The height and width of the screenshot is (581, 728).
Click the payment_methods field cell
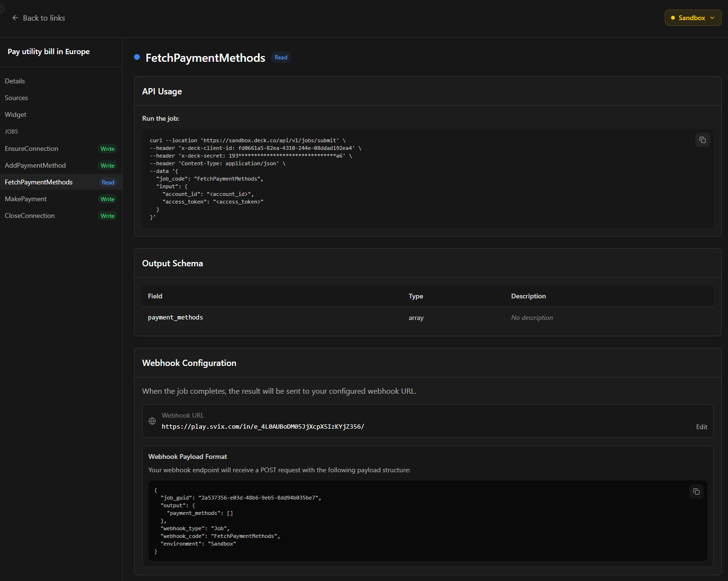point(176,318)
